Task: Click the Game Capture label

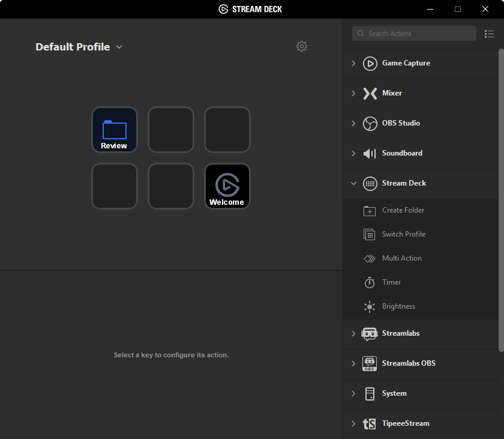Action: (406, 63)
